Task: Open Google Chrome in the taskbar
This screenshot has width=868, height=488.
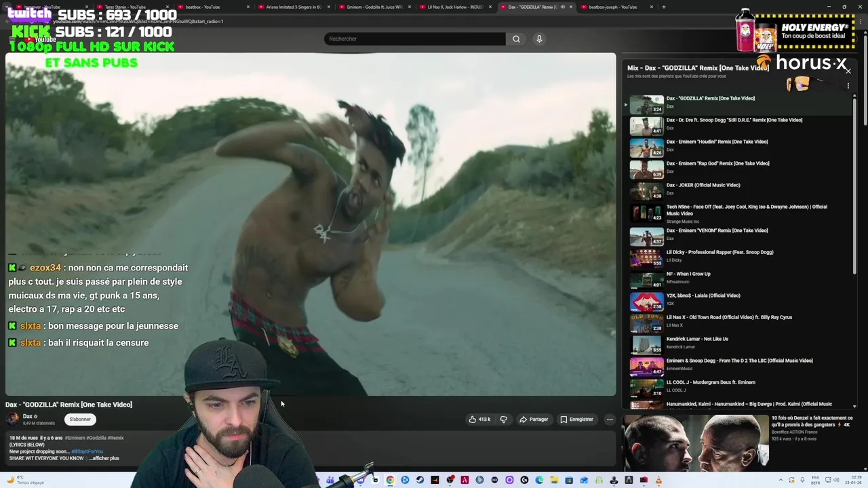Action: click(x=390, y=480)
